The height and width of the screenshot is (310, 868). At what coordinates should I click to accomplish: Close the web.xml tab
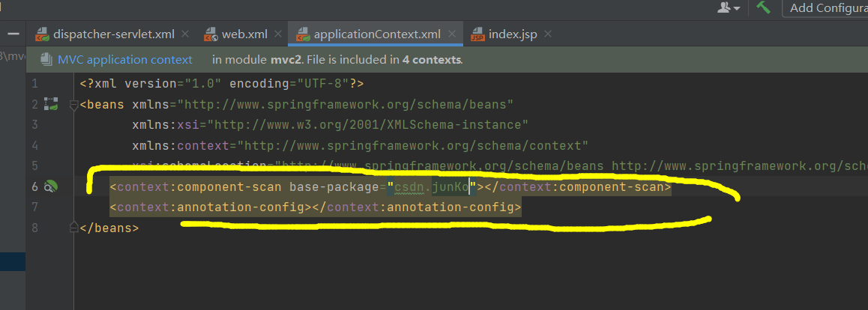(278, 34)
